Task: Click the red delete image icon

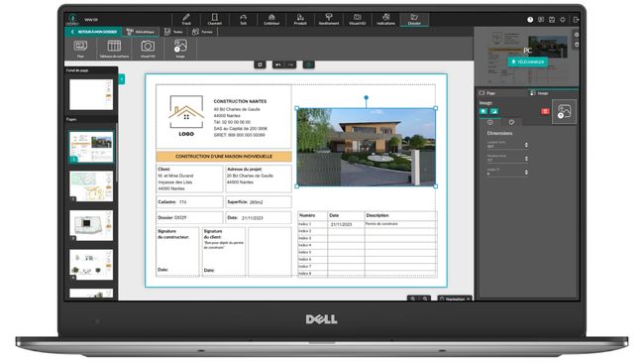Action: [x=545, y=111]
